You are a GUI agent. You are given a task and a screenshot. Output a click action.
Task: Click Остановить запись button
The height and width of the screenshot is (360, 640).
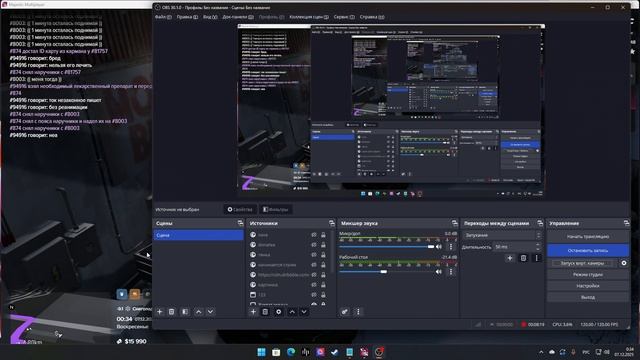click(x=588, y=251)
